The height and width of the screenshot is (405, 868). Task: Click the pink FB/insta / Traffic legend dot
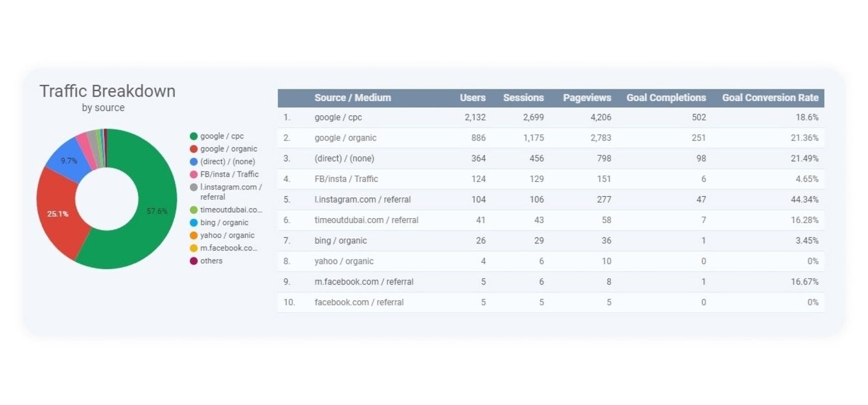pos(193,174)
